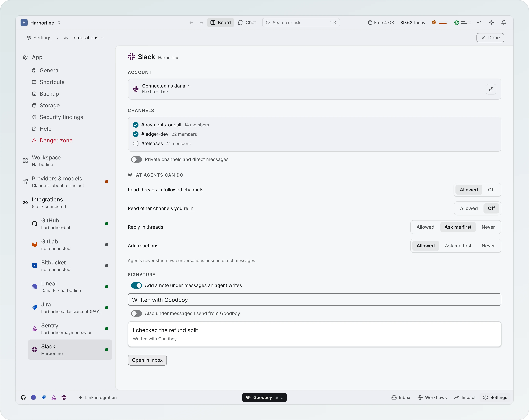Screen dimensions: 529x420
Task: Go back with the left arrow
Action: 191,23
